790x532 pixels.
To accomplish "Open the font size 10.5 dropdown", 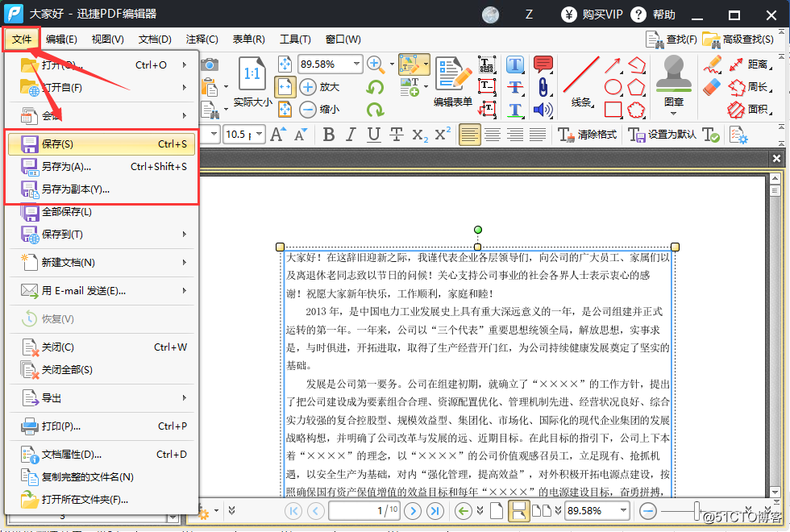I will pyautogui.click(x=259, y=135).
